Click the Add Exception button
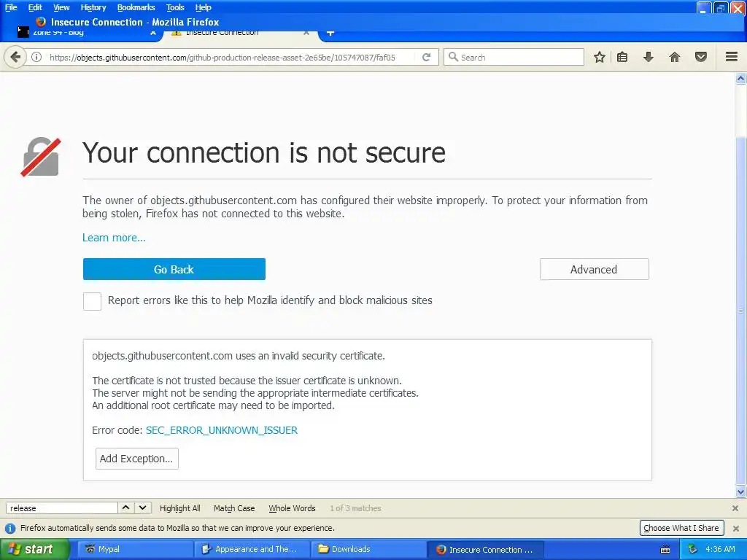Image resolution: width=747 pixels, height=560 pixels. 136,458
